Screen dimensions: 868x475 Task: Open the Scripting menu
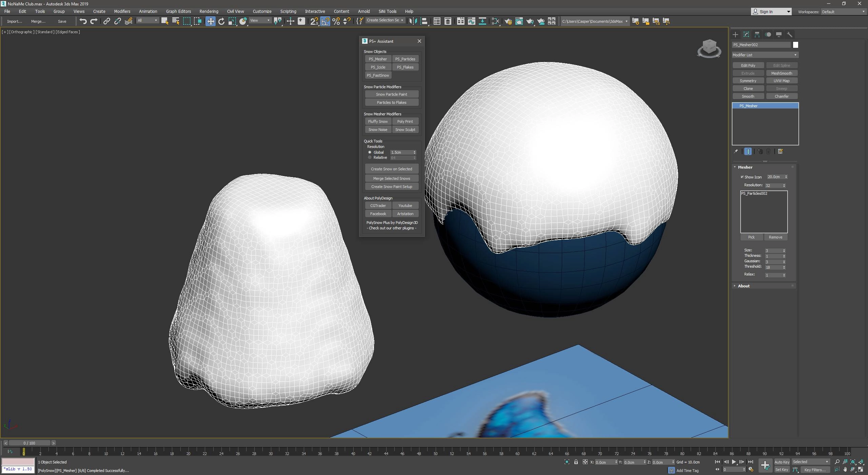click(x=288, y=11)
